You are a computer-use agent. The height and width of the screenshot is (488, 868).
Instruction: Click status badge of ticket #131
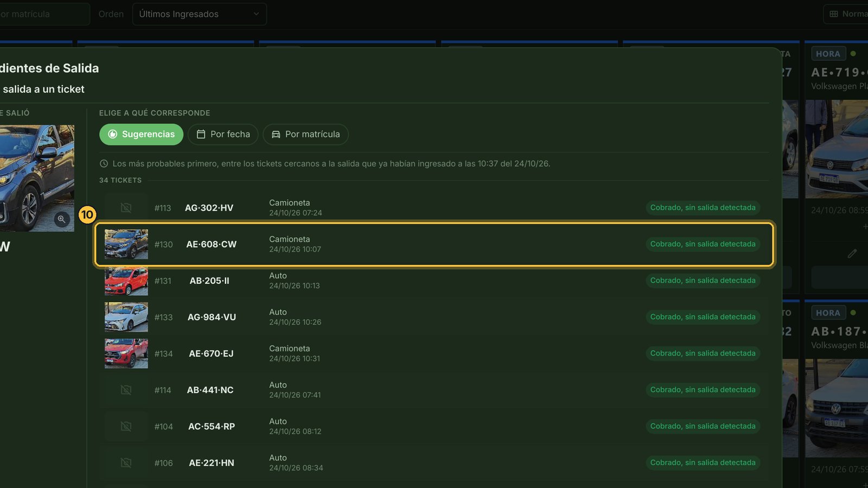point(703,280)
